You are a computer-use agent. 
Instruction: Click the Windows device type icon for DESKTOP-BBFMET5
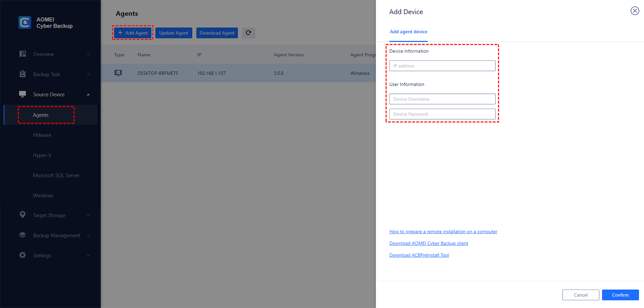click(118, 73)
